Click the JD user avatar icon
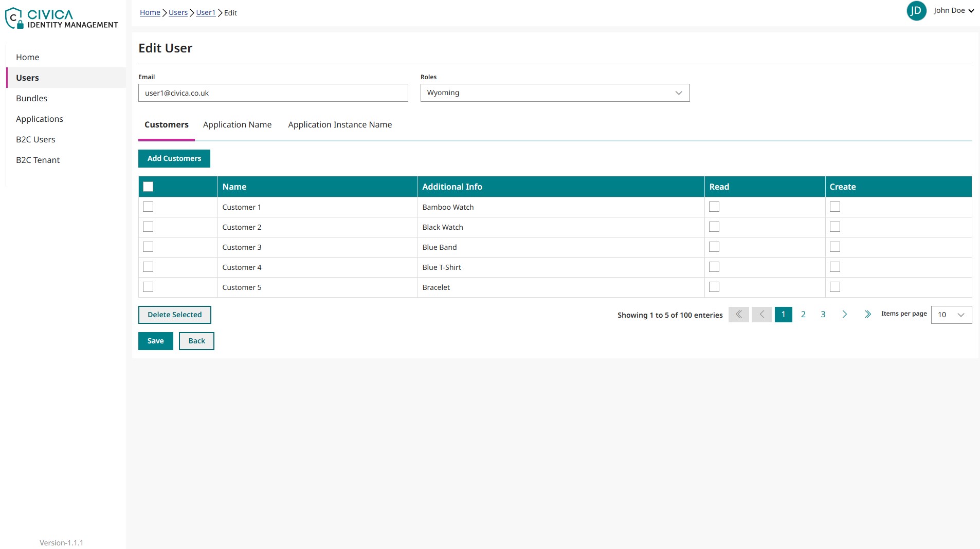The height and width of the screenshot is (549, 980). (916, 11)
